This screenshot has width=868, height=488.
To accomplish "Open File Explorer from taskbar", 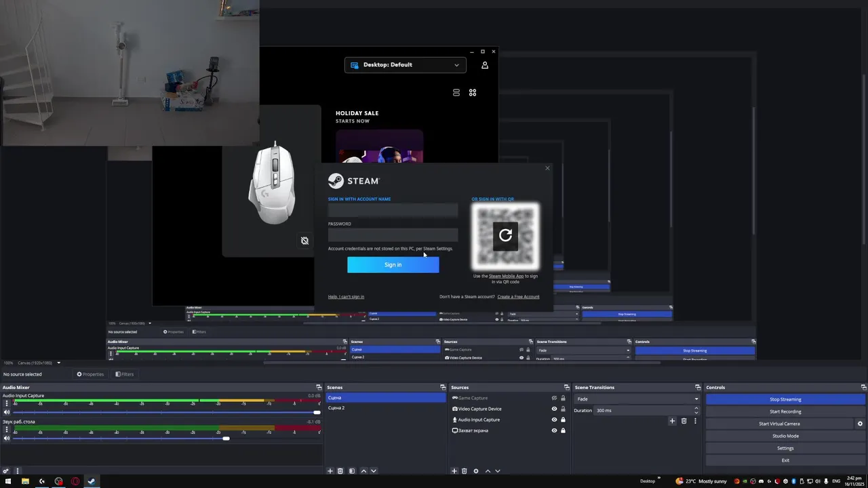I will click(25, 481).
